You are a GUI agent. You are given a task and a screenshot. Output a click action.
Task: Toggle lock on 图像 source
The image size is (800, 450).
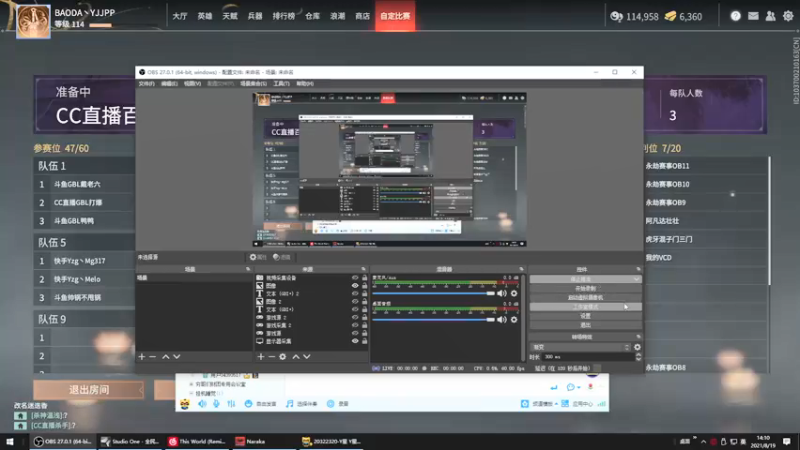tap(364, 286)
